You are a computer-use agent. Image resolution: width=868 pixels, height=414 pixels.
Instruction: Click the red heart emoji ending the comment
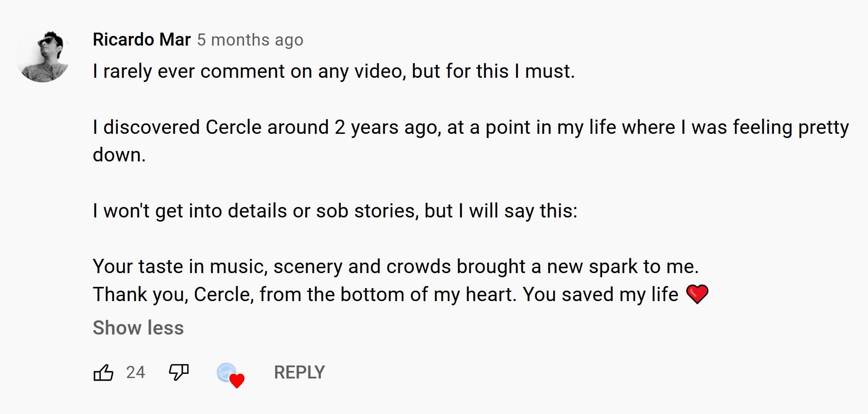[x=697, y=294]
